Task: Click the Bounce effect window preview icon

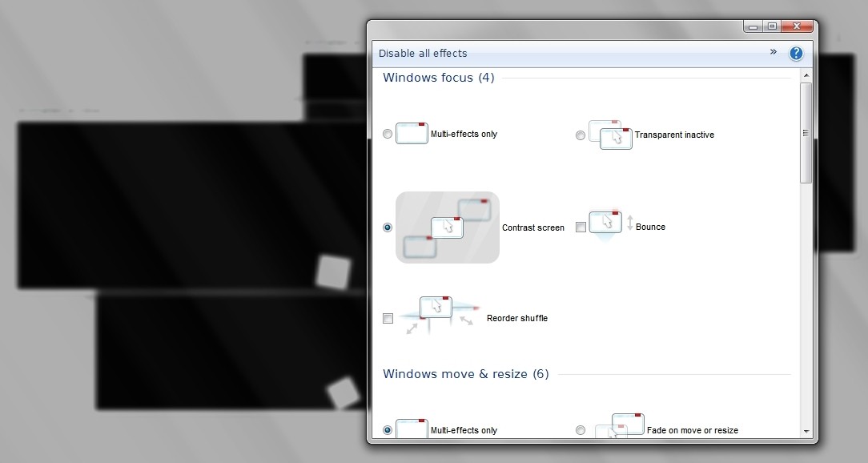Action: tap(606, 221)
